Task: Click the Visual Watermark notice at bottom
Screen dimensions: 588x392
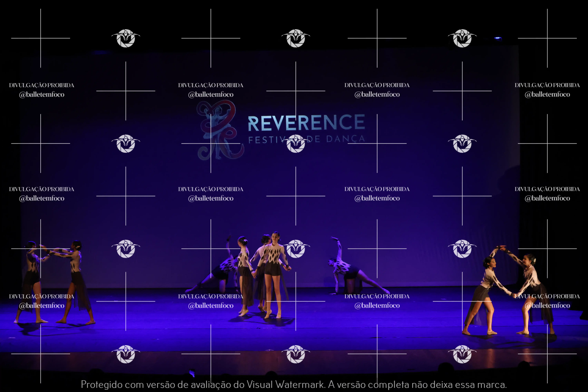Action: pos(294,384)
